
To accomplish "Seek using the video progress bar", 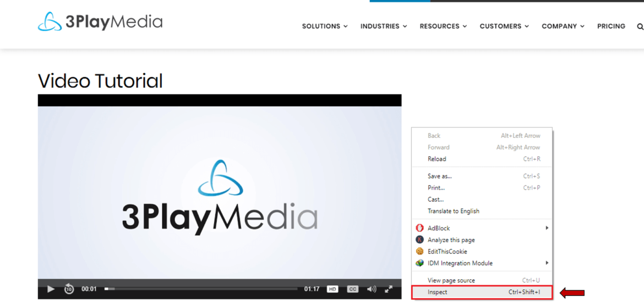I will pos(201,289).
